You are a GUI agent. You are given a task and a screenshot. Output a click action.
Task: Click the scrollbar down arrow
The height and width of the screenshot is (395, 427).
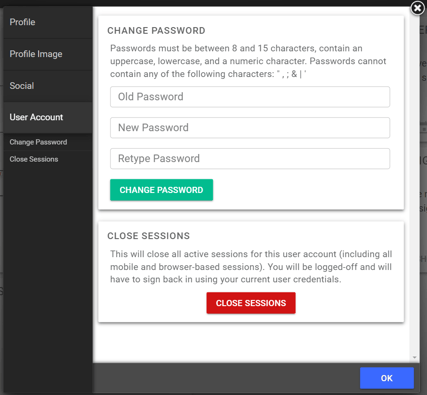[x=414, y=358]
